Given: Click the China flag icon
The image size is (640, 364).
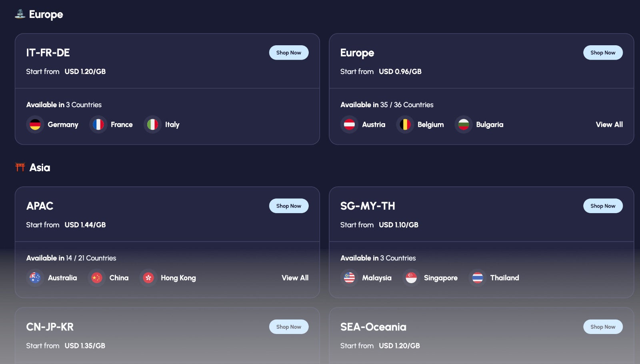Looking at the screenshot, I should pyautogui.click(x=97, y=278).
